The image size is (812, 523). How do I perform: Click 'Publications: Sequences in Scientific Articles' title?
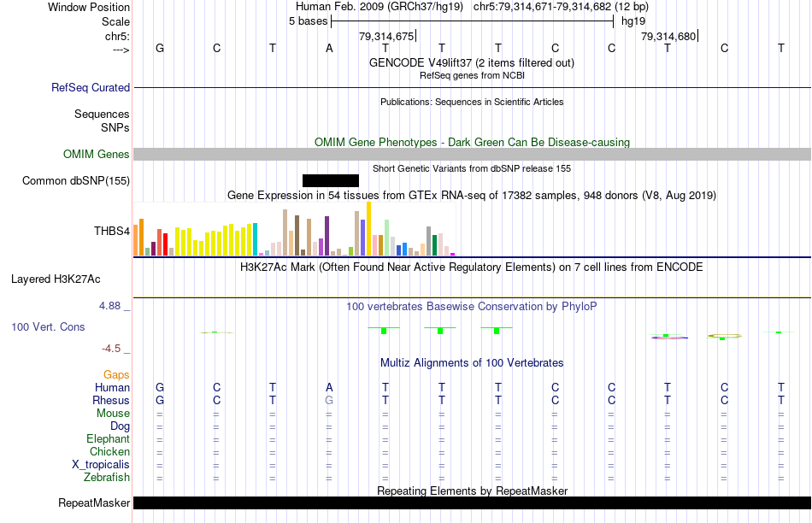[472, 102]
